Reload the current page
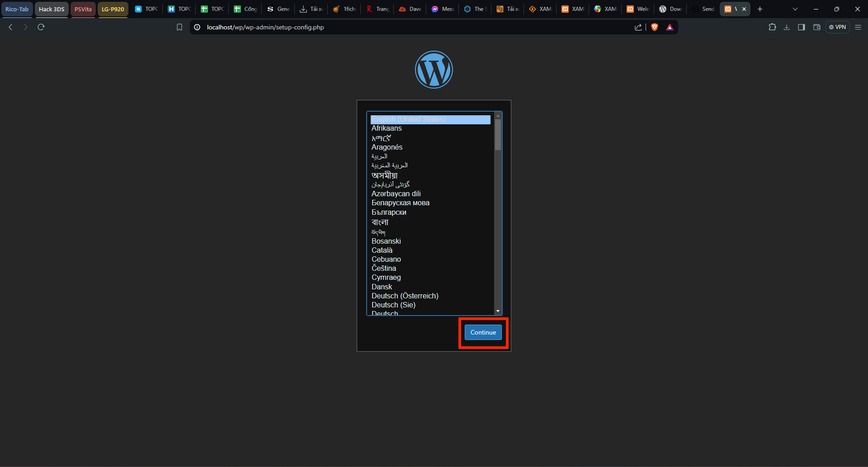The width and height of the screenshot is (868, 467). (x=41, y=27)
